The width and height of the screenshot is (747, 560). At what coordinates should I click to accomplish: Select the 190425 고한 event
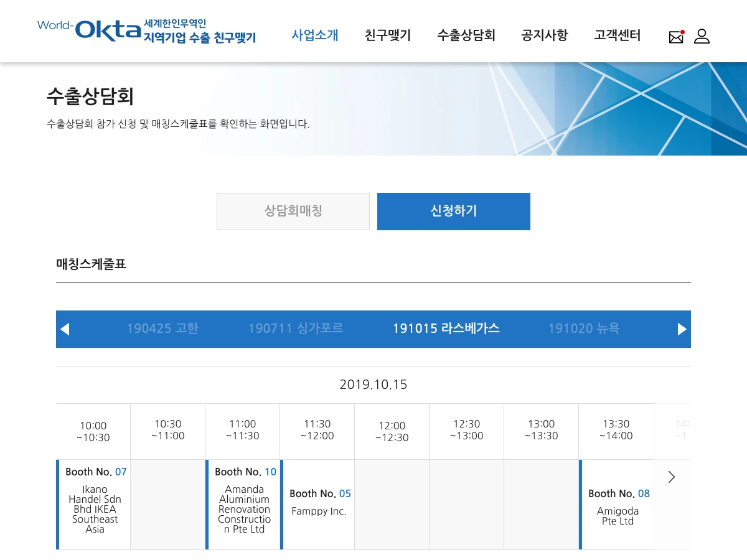click(x=162, y=329)
